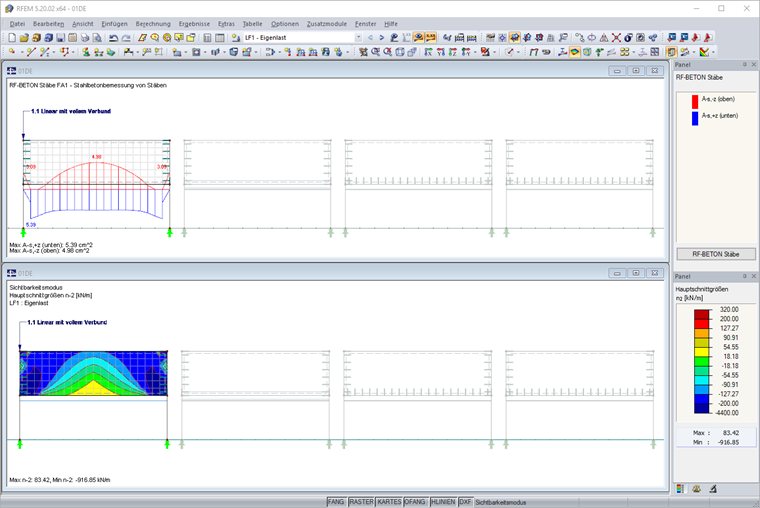Undo the last action
The width and height of the screenshot is (760, 508).
pyautogui.click(x=113, y=38)
